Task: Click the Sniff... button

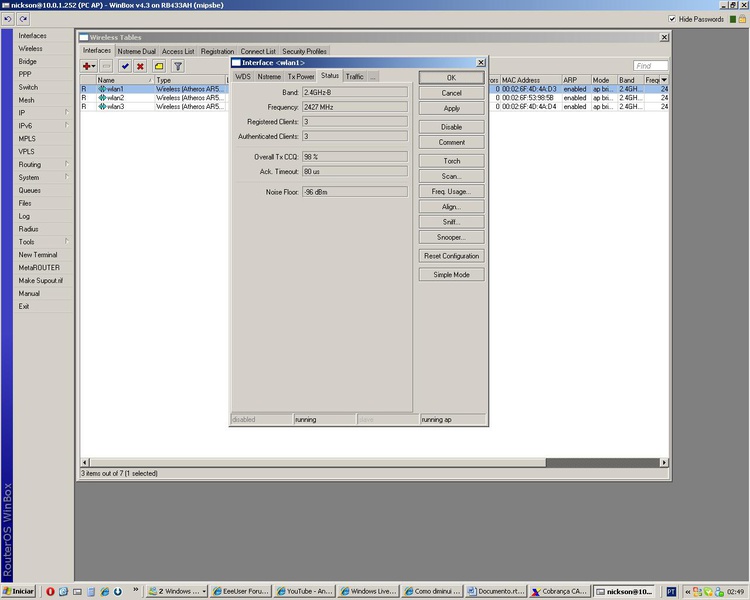Action: coord(451,222)
